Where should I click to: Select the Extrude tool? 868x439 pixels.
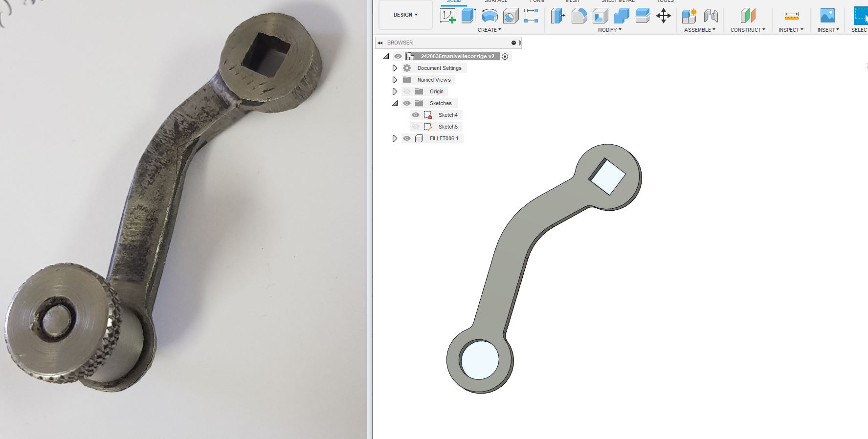point(468,16)
